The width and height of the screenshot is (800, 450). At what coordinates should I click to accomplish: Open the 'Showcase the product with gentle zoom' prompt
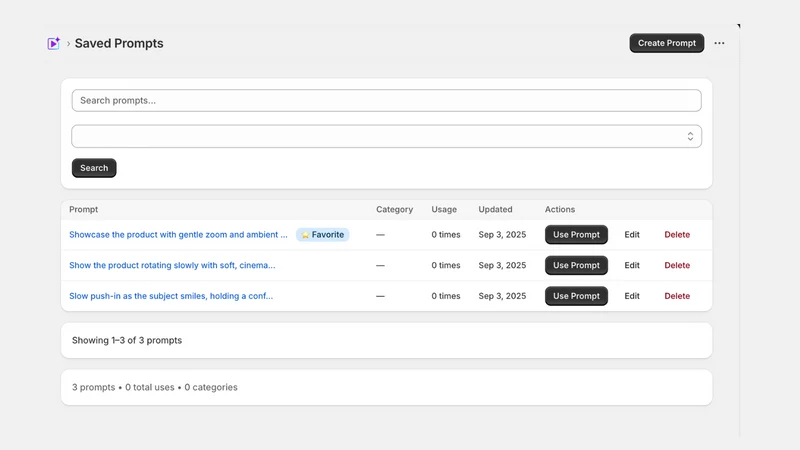click(178, 235)
